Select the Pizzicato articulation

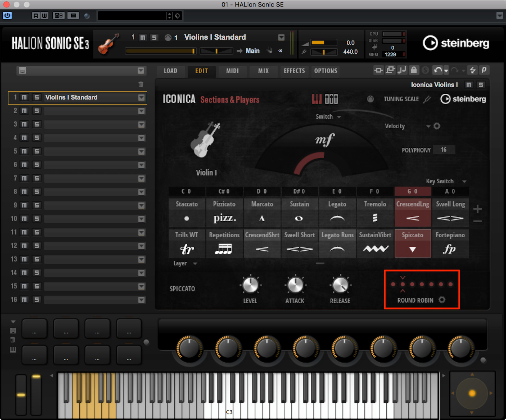click(224, 212)
